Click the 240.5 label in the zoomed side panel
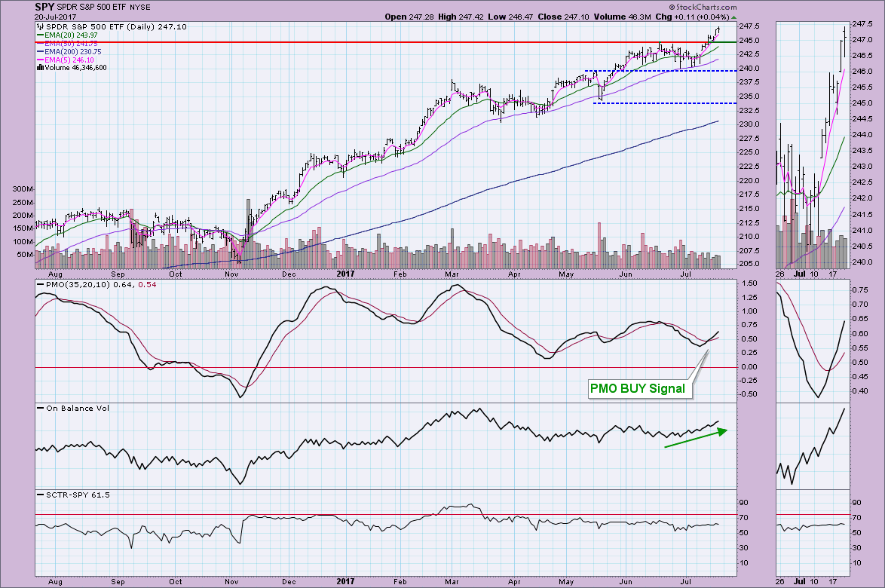 [862, 246]
